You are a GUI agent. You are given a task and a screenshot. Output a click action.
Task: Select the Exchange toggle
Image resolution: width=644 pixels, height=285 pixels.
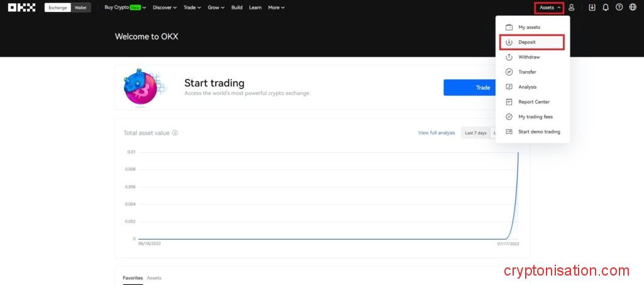58,8
